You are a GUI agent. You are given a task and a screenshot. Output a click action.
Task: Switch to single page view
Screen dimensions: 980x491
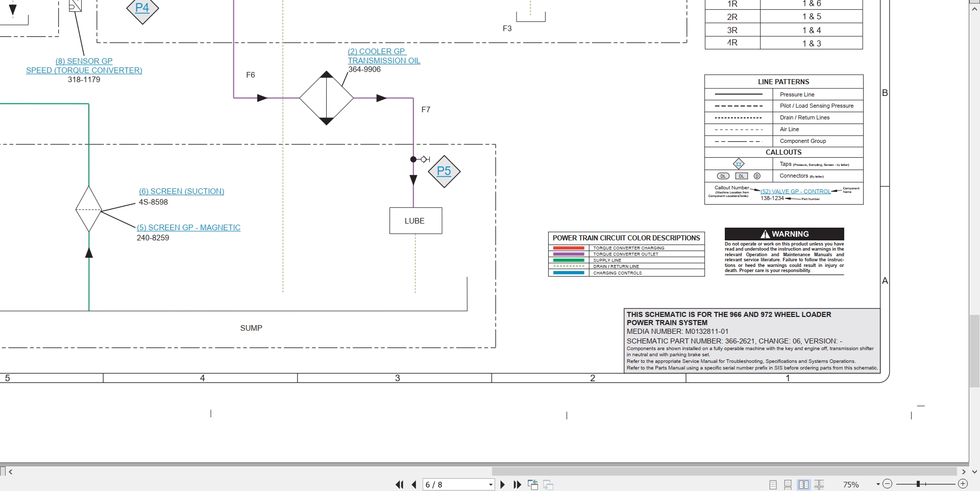coord(773,485)
